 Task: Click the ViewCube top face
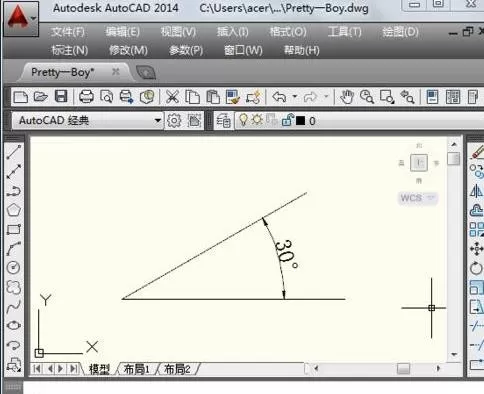click(419, 163)
